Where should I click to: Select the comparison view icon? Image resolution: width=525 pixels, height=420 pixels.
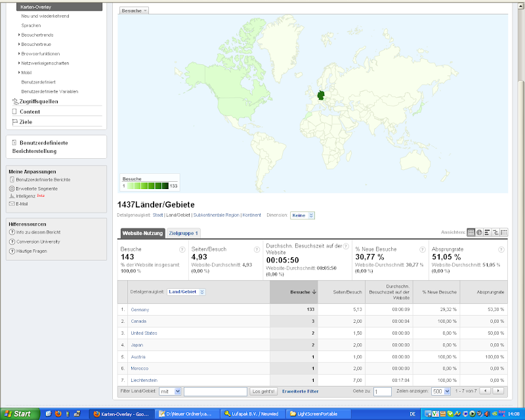click(495, 232)
